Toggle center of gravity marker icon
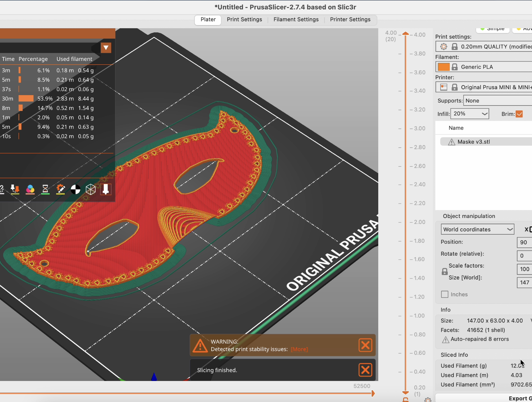This screenshot has height=402, width=532. tap(75, 189)
